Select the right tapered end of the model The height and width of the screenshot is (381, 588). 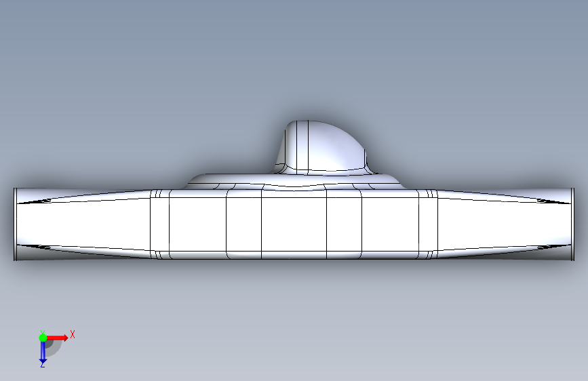(506, 224)
